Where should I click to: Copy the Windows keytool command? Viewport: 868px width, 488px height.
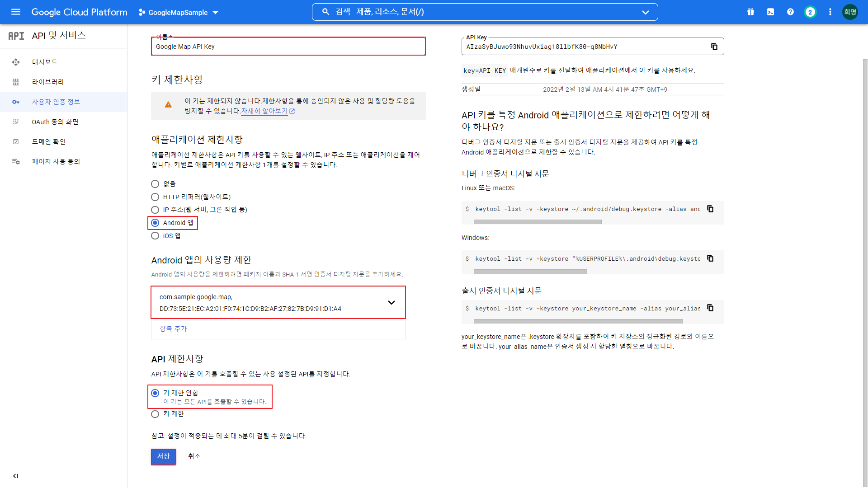pos(710,258)
